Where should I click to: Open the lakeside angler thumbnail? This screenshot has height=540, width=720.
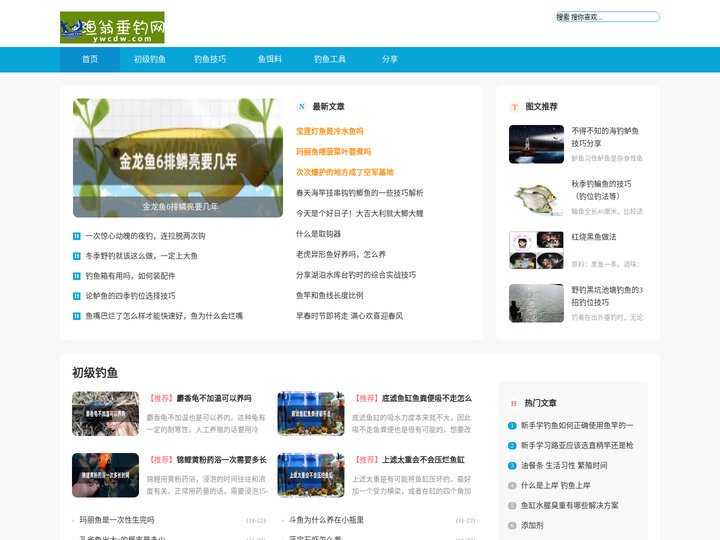(x=536, y=303)
